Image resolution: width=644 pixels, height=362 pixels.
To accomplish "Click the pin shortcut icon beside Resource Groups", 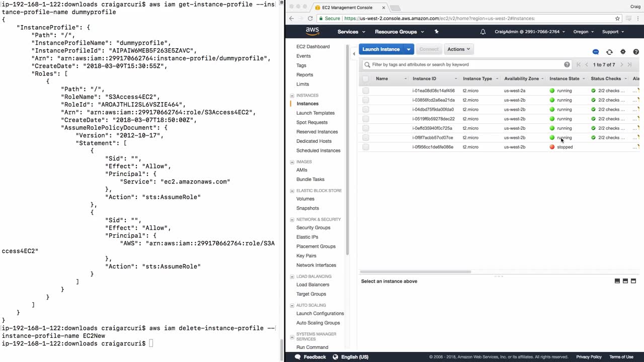I will [436, 32].
